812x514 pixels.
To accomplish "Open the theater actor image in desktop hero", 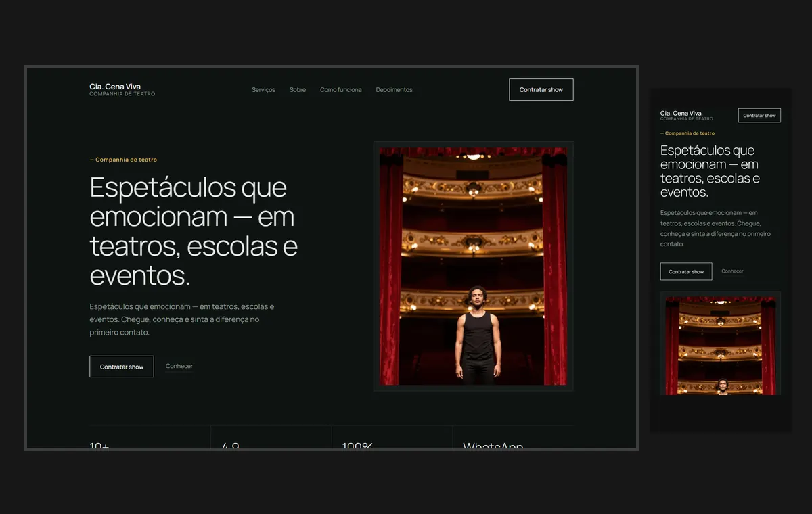I will 474,266.
